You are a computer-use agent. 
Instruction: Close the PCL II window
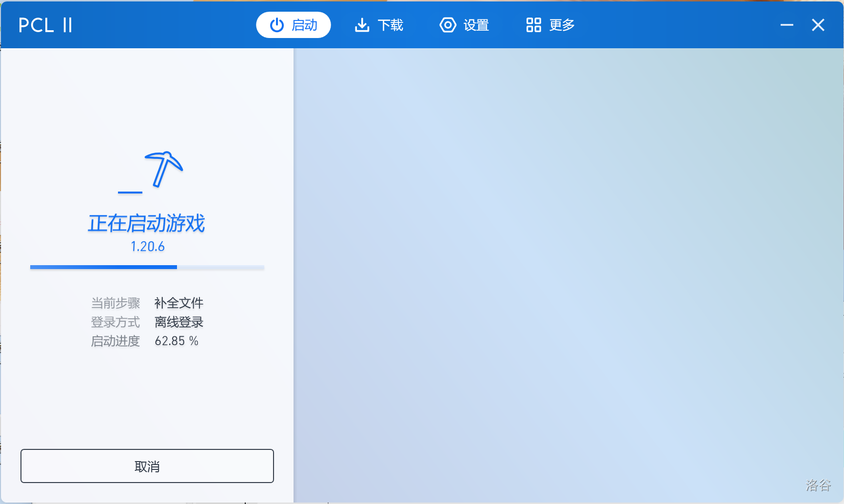pyautogui.click(x=818, y=25)
